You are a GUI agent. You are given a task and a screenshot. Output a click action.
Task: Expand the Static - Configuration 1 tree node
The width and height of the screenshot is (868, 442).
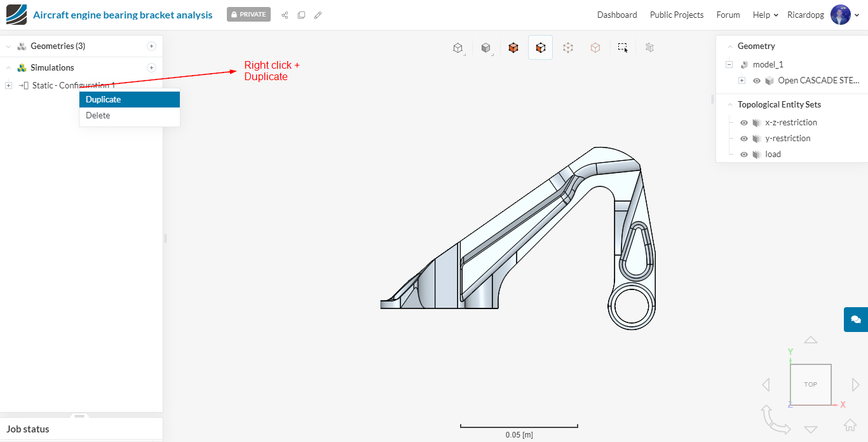tap(8, 85)
